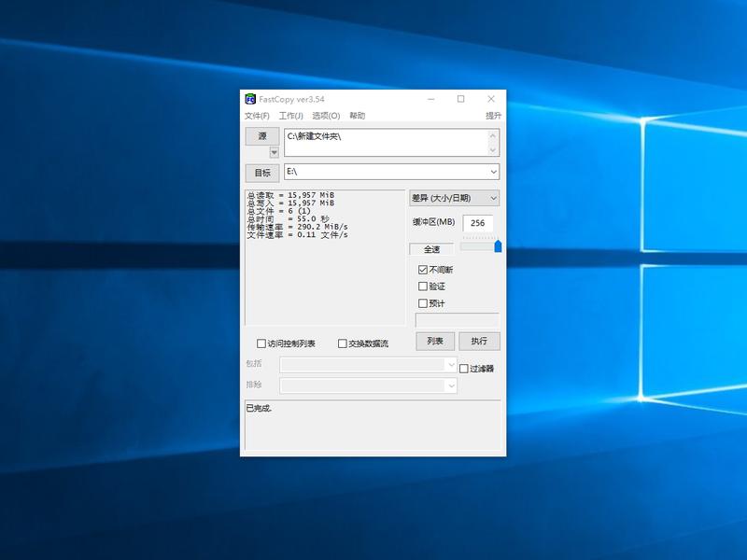Screen dimensions: 747x560
Task: Enable the 过滤器 filter checkbox
Action: pyautogui.click(x=464, y=369)
